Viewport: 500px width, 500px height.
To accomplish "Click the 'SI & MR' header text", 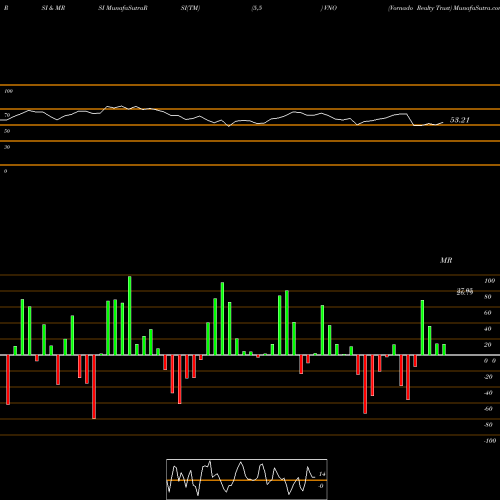I will click(53, 8).
